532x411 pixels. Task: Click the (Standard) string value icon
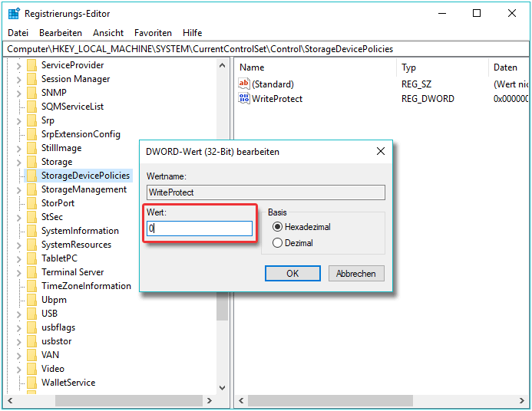pyautogui.click(x=245, y=84)
